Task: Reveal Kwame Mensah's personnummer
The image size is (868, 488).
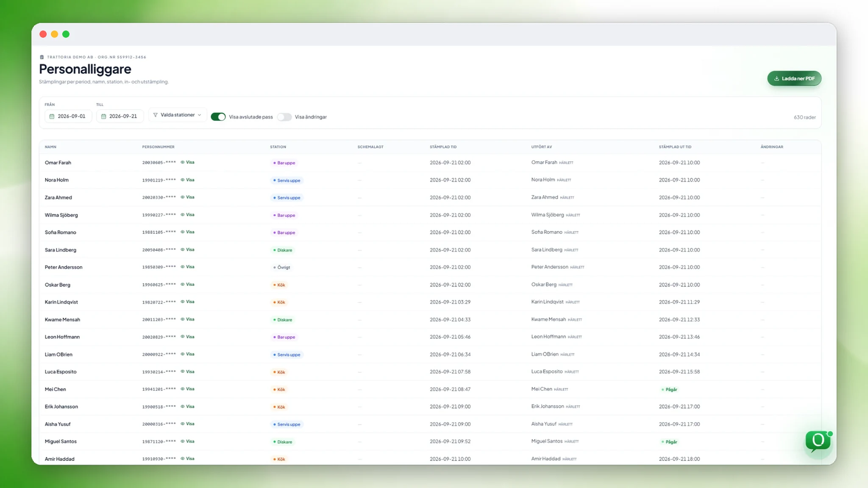Action: tap(187, 319)
